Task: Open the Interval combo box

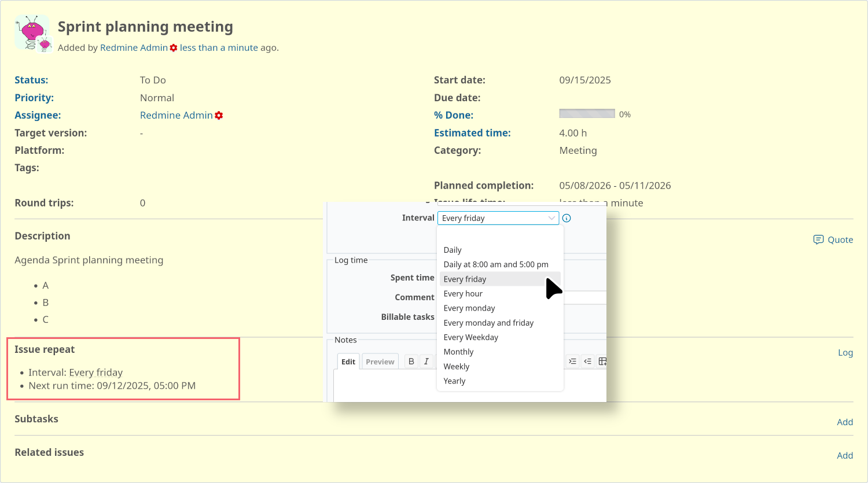Action: [x=498, y=218]
